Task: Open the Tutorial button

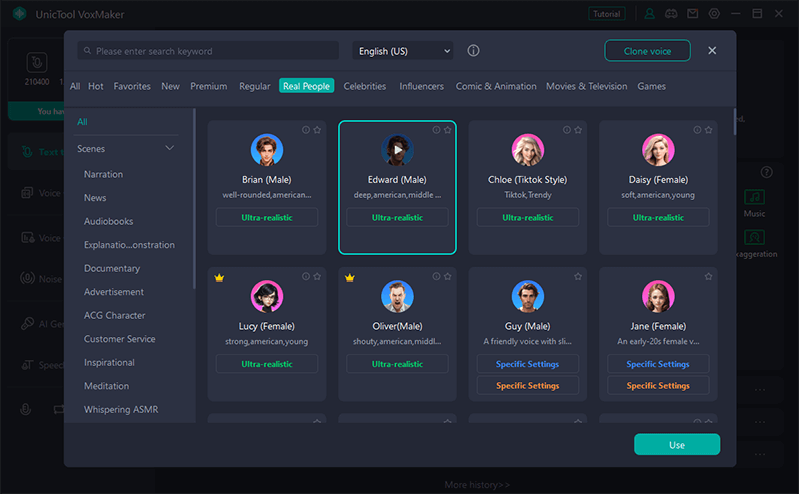Action: (x=606, y=14)
